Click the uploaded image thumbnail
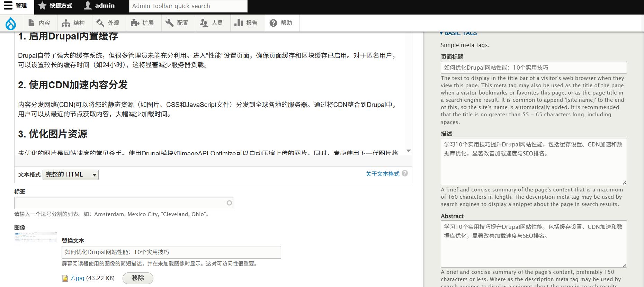 click(36, 237)
